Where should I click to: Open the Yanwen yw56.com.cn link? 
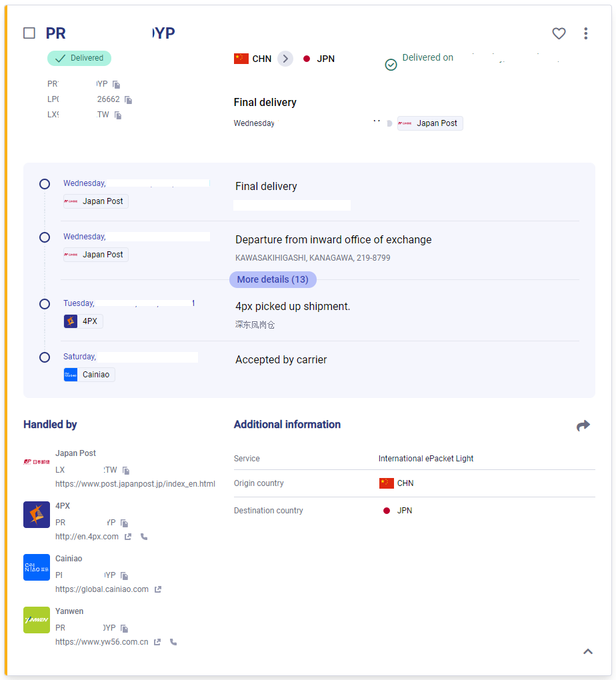[x=101, y=642]
